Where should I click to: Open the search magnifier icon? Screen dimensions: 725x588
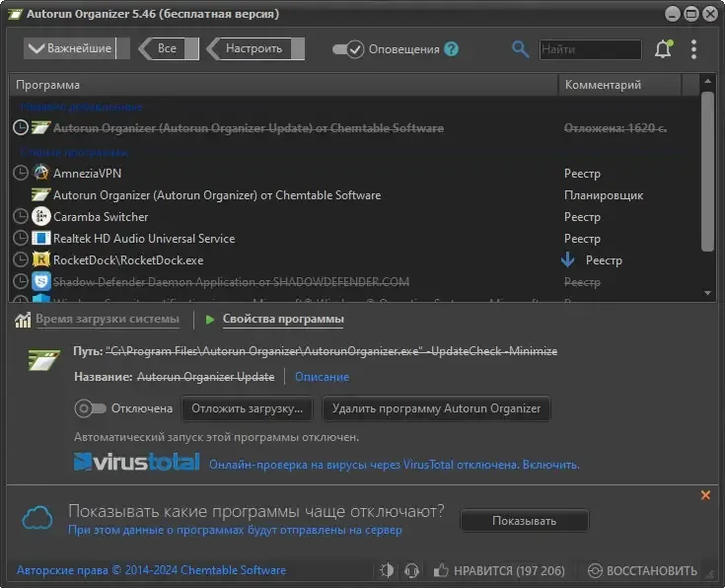click(520, 49)
